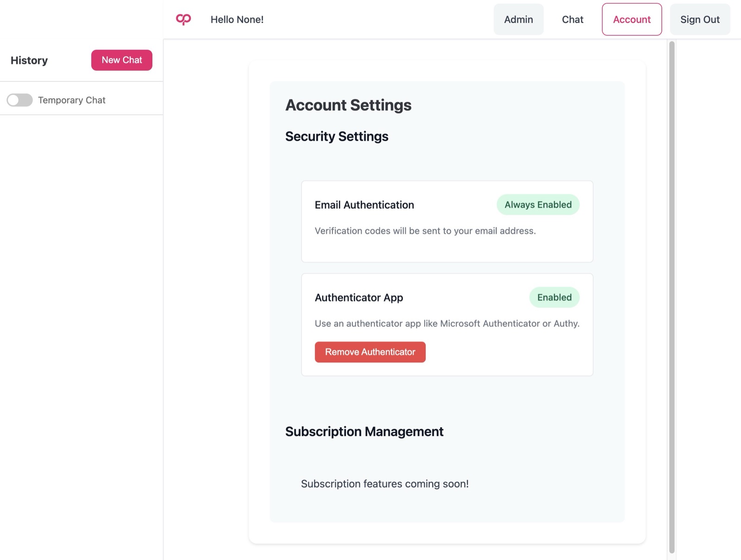Start a New Chat
This screenshot has width=741, height=560.
coord(122,60)
